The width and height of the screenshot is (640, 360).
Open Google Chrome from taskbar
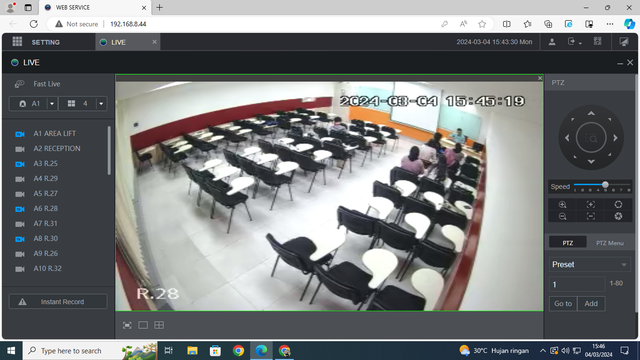(x=238, y=351)
